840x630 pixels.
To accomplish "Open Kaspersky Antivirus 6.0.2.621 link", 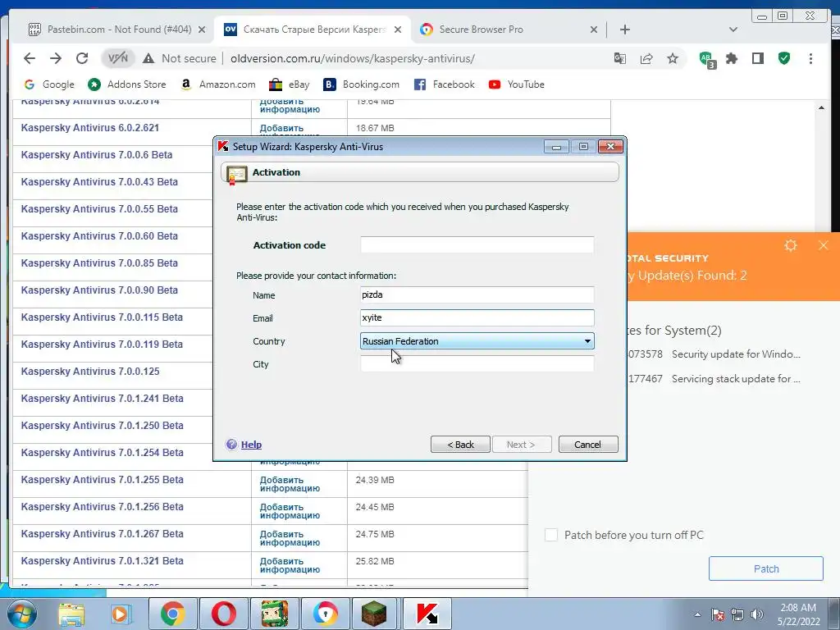I will click(x=90, y=128).
